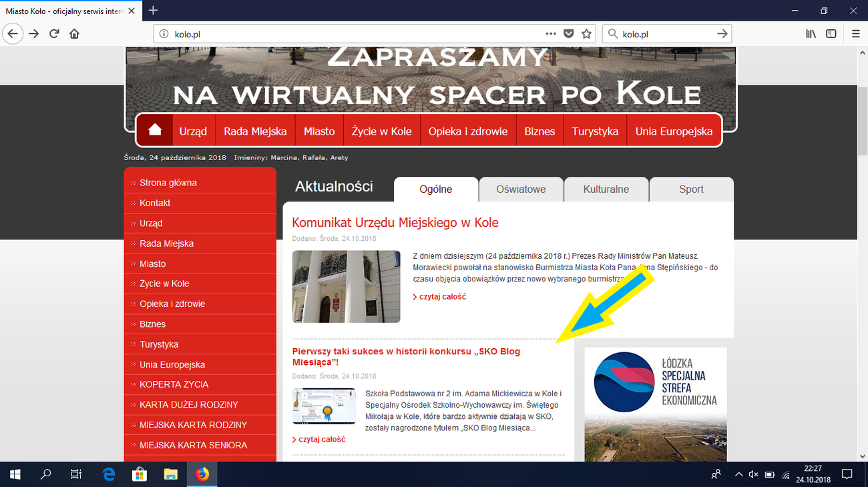
Task: Click the search go arrow
Action: pyautogui.click(x=722, y=33)
